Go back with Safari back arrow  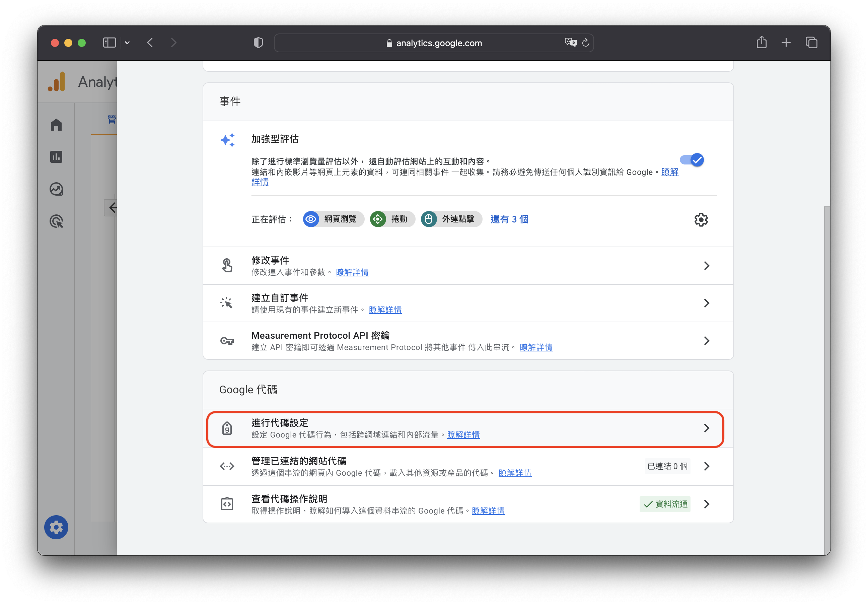point(150,42)
